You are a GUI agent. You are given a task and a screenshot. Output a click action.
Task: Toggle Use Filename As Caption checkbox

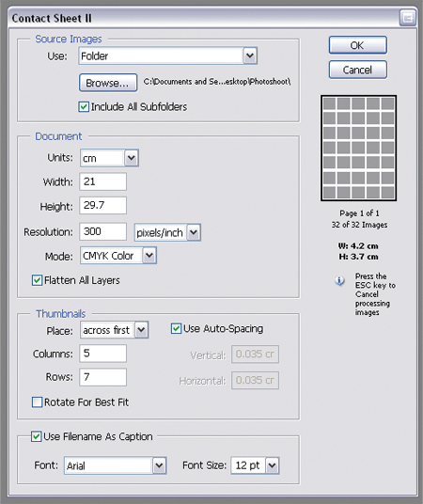36,436
